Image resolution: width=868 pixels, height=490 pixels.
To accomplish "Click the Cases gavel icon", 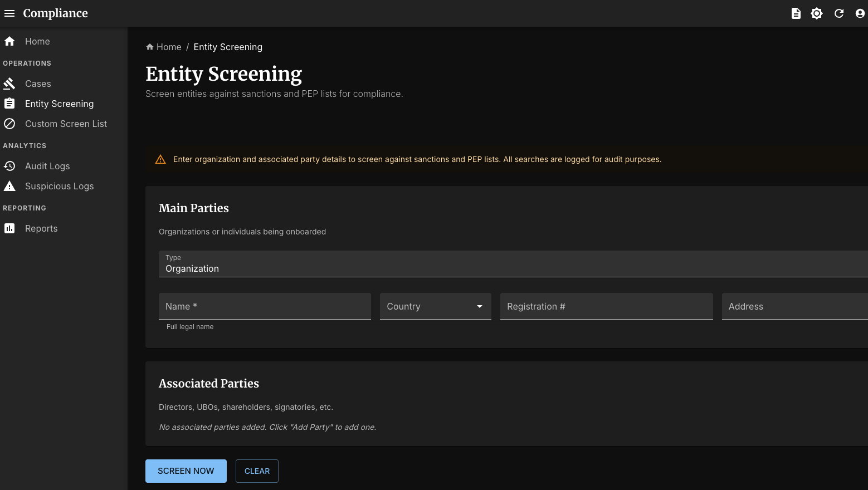I will 9,84.
